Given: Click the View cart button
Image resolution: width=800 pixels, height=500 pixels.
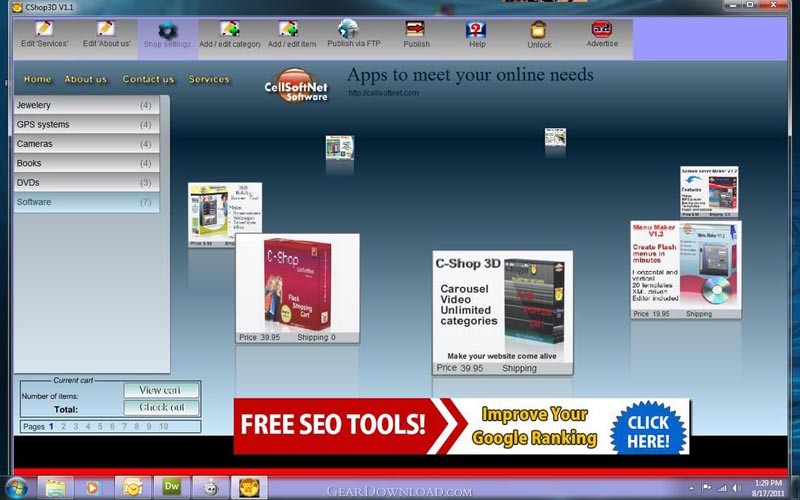Looking at the screenshot, I should pos(161,390).
